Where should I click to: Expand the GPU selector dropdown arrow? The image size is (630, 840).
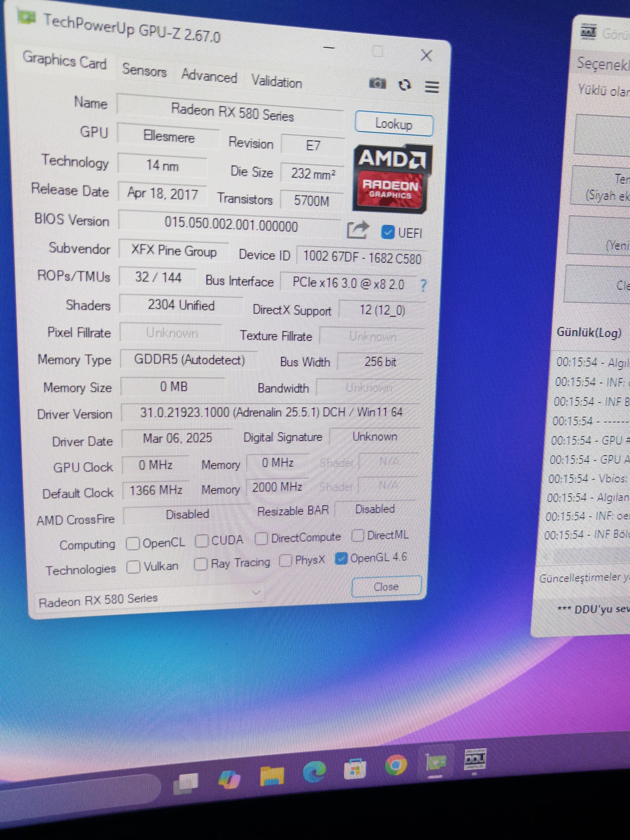coord(257,593)
